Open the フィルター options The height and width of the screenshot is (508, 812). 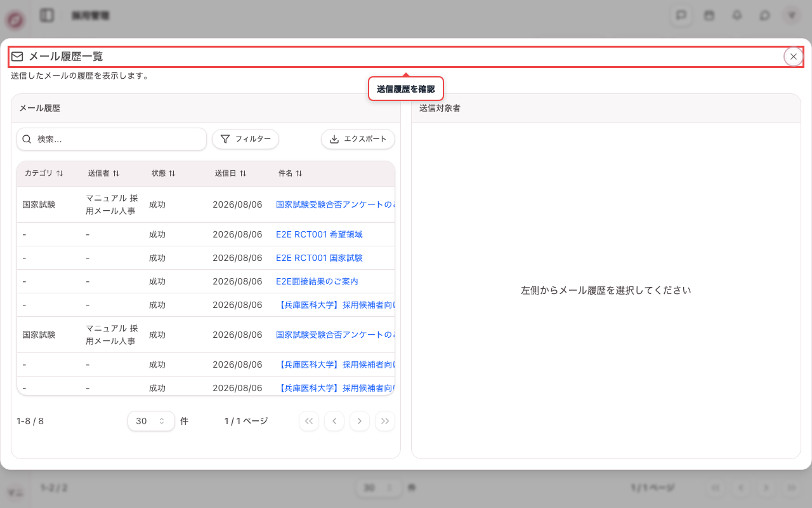point(246,139)
